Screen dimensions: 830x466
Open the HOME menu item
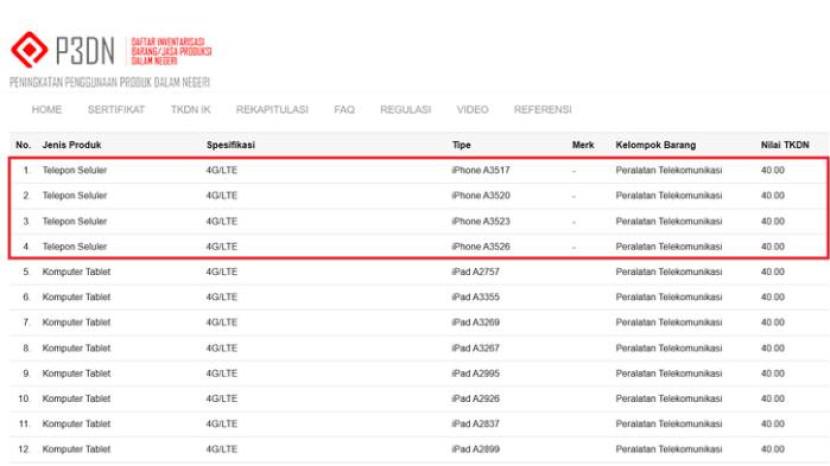47,109
